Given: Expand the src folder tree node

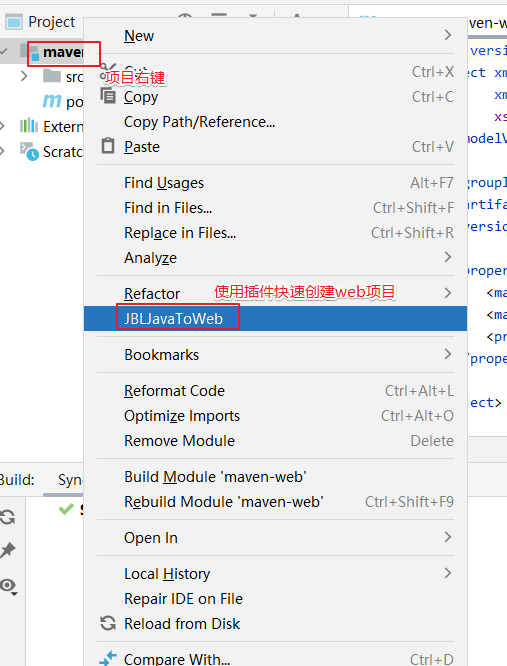Looking at the screenshot, I should 24,76.
